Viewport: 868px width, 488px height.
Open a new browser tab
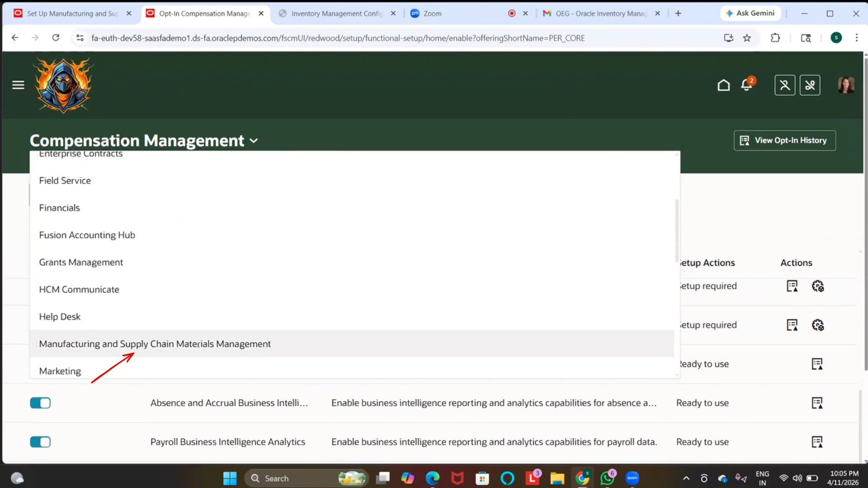tap(678, 14)
